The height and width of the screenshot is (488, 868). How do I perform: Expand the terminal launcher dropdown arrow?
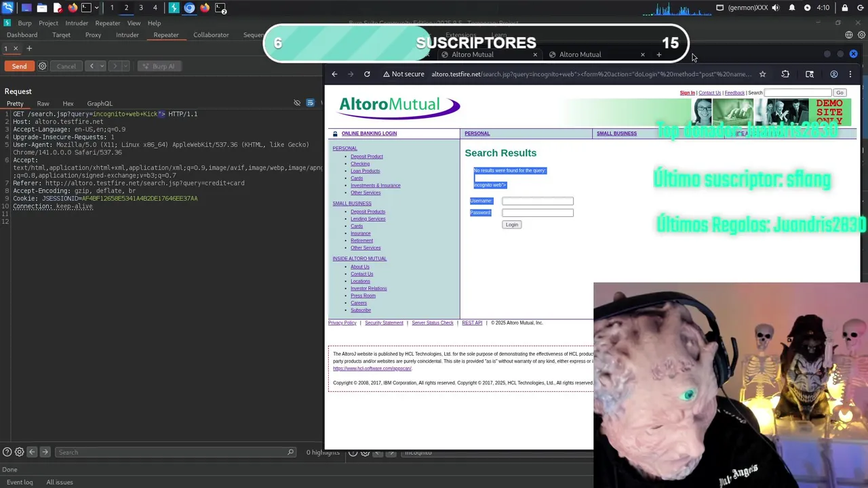98,8
